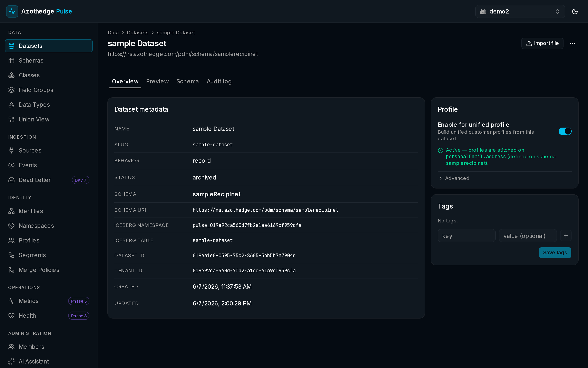Click the Phase 3 badge beside Metrics
Screen dimensions: 588x368
(x=79, y=301)
